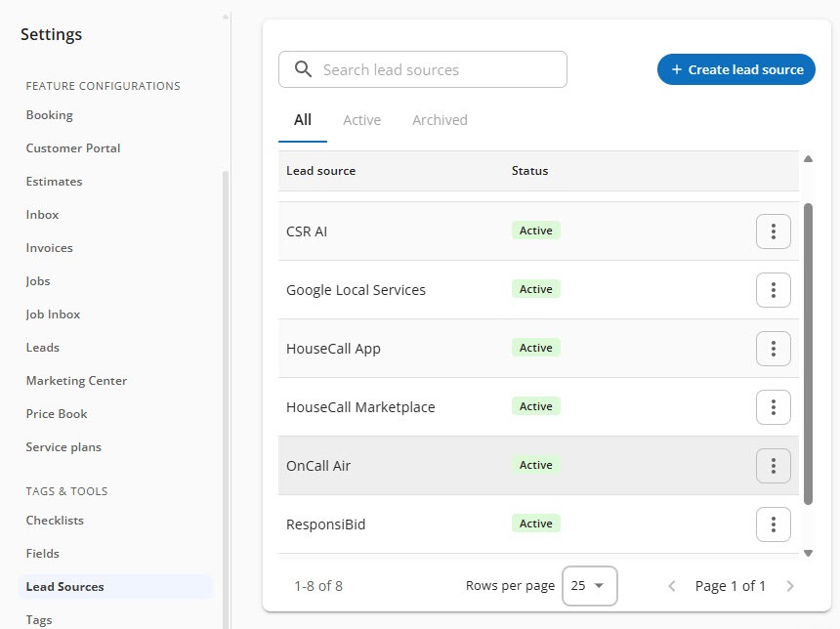Click the Active badge for OnCall Air
Image resolution: width=840 pixels, height=629 pixels.
535,465
